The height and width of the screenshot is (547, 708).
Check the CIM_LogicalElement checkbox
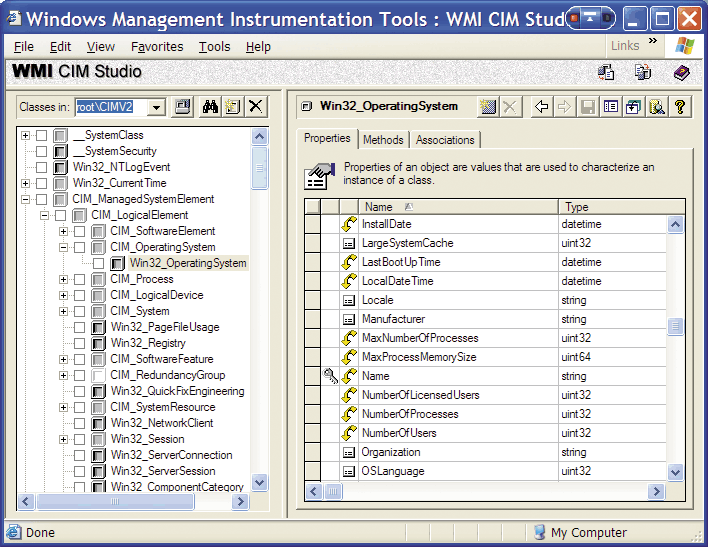click(x=61, y=215)
